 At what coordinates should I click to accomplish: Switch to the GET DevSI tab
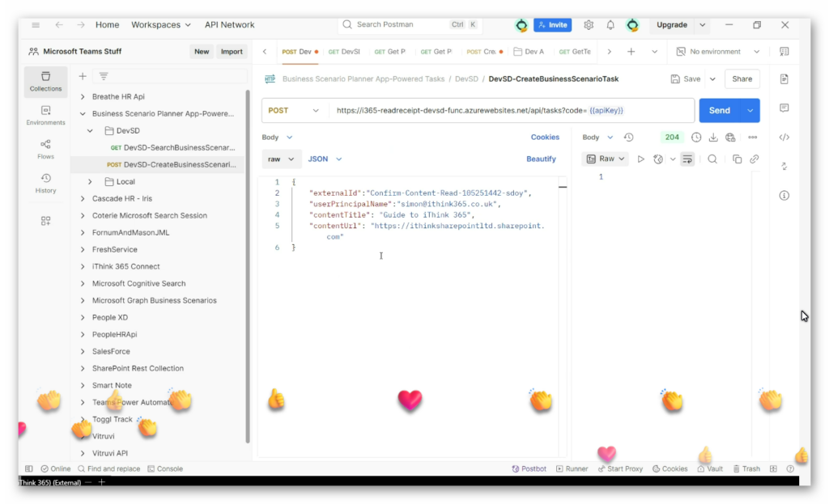pos(344,51)
